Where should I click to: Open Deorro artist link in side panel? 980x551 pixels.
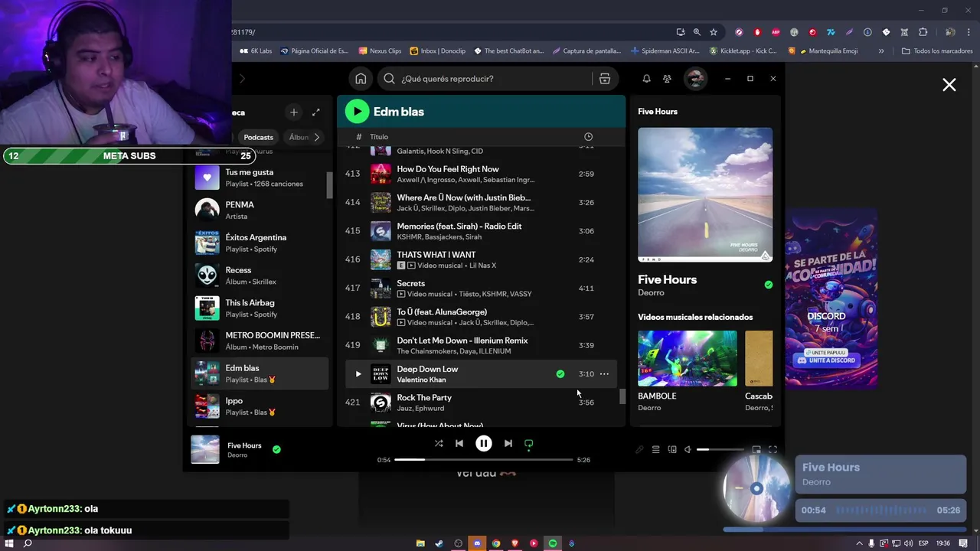pyautogui.click(x=651, y=293)
